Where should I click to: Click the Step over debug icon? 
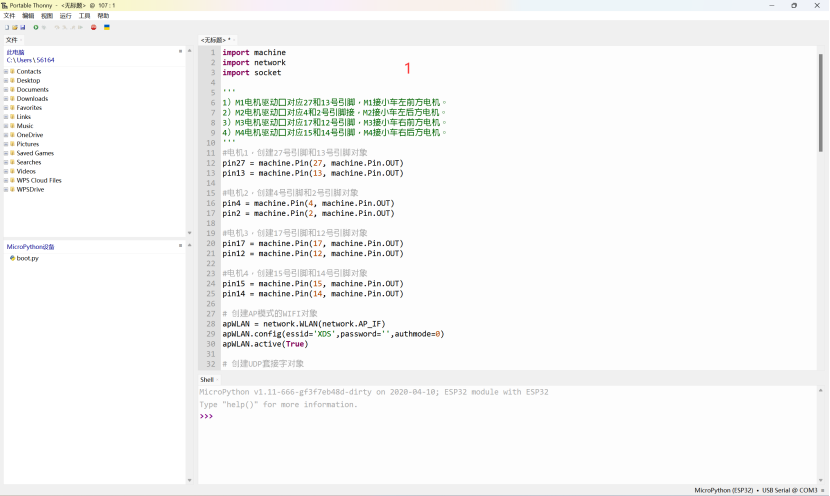(x=57, y=28)
